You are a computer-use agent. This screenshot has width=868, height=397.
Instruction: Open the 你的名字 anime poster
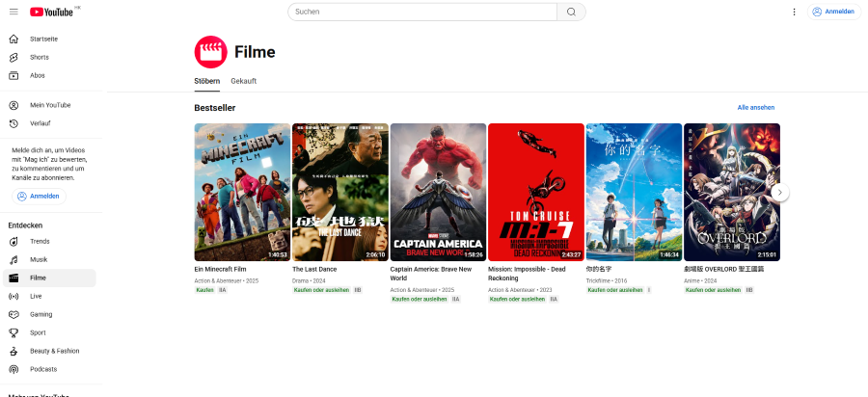click(x=635, y=192)
